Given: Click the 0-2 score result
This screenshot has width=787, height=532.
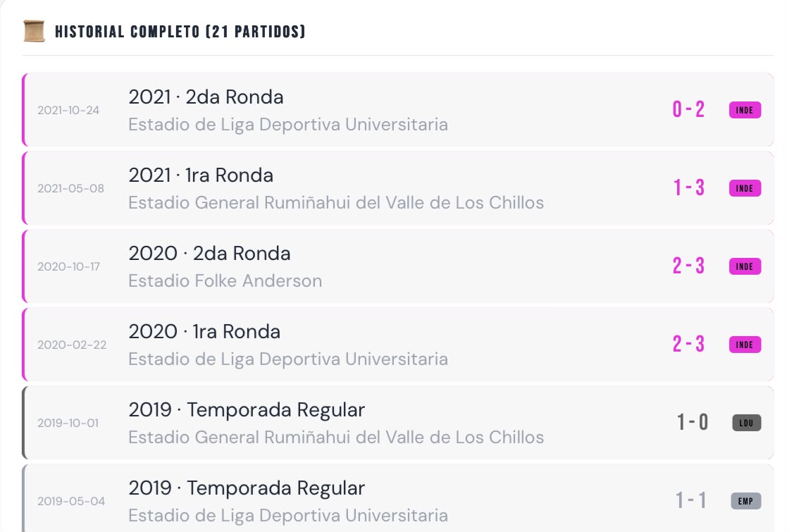Looking at the screenshot, I should click(x=688, y=109).
